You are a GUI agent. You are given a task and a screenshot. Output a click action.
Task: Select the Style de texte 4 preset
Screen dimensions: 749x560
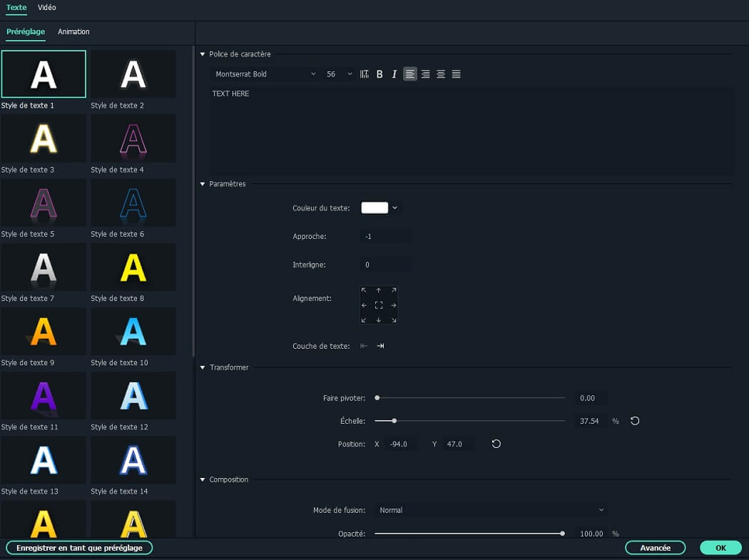(133, 138)
